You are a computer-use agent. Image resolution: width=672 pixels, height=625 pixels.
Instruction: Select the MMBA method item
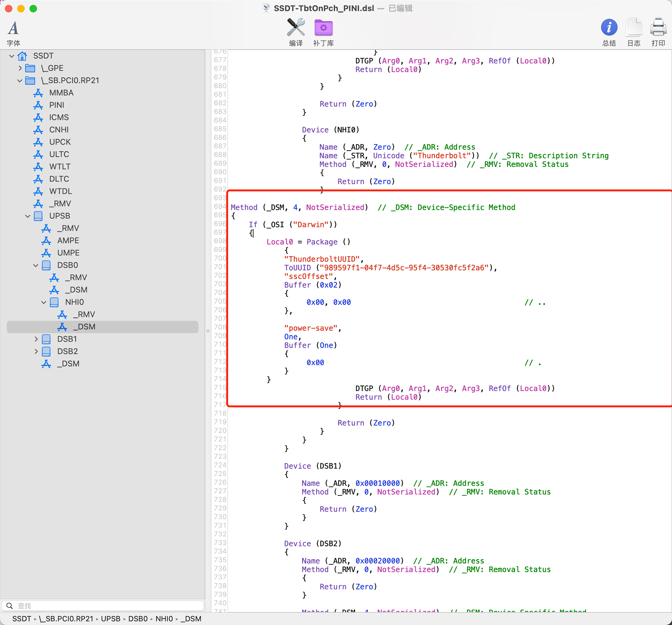[61, 93]
